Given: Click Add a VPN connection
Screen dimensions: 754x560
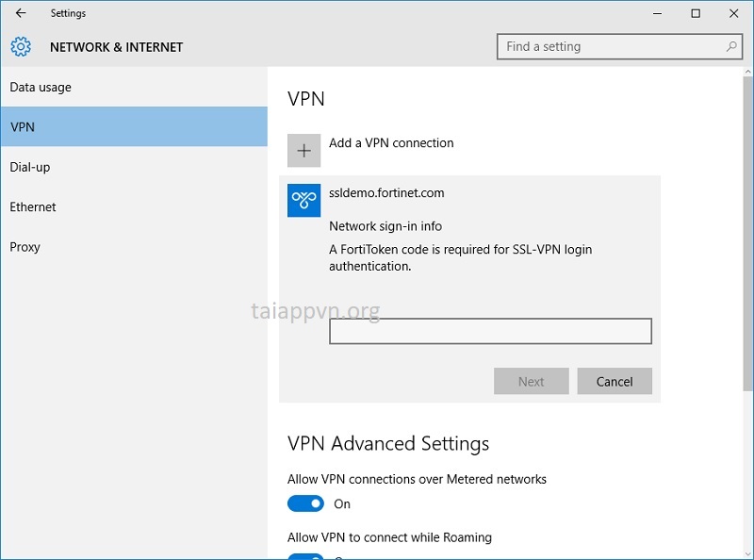Looking at the screenshot, I should tap(389, 141).
